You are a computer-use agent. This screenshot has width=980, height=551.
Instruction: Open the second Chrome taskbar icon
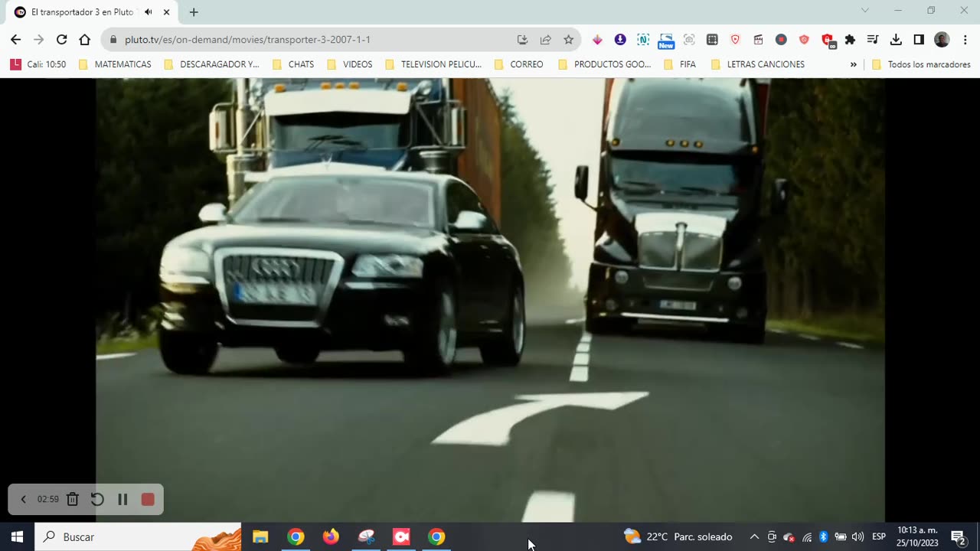[436, 536]
